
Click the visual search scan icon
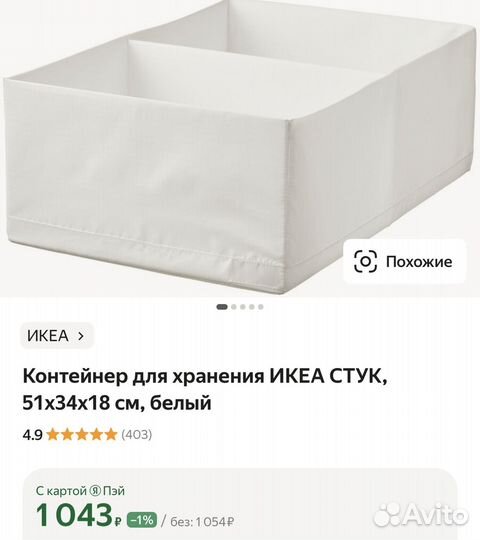(365, 261)
